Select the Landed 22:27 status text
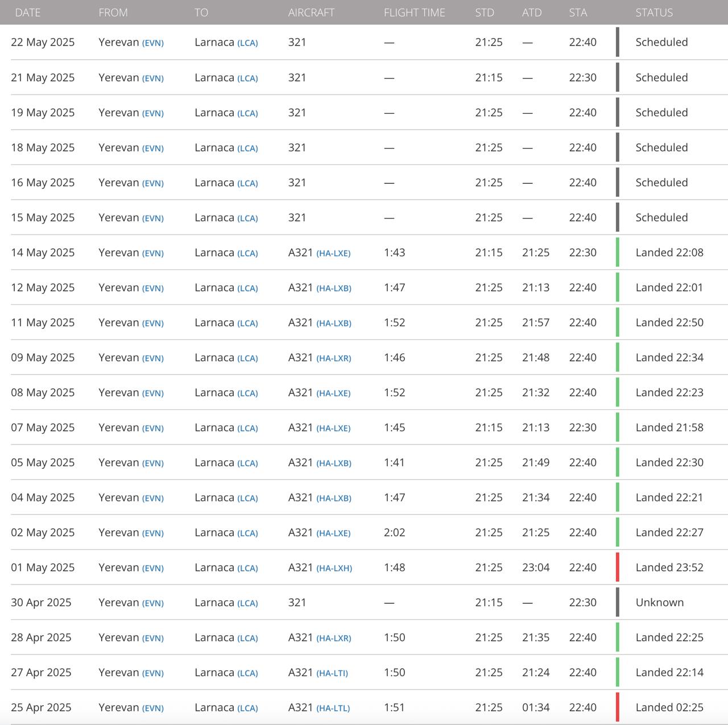728x725 pixels. (669, 532)
